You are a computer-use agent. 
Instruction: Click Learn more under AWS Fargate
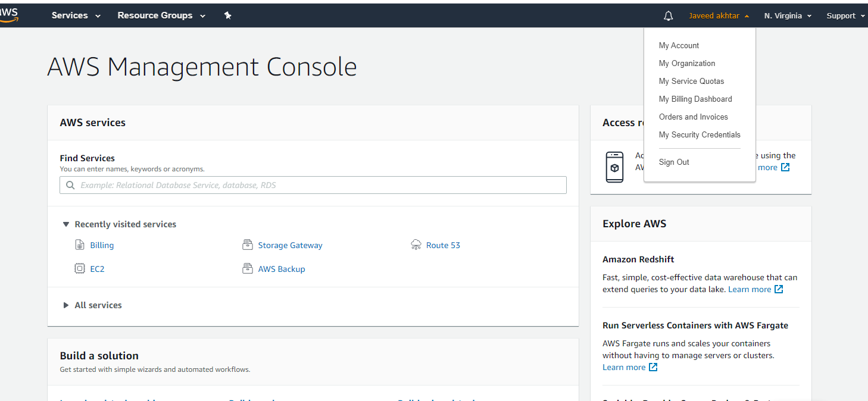click(x=624, y=367)
